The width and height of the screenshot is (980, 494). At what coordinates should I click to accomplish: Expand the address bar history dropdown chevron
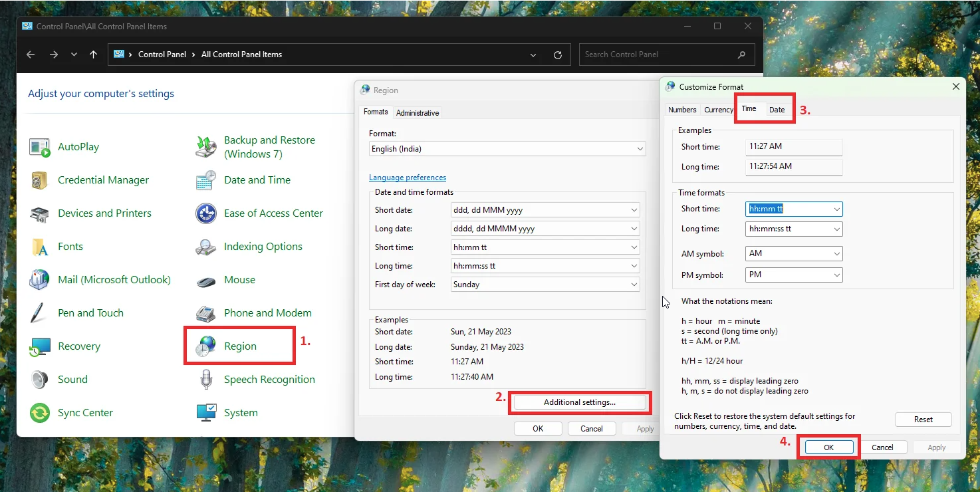point(533,55)
